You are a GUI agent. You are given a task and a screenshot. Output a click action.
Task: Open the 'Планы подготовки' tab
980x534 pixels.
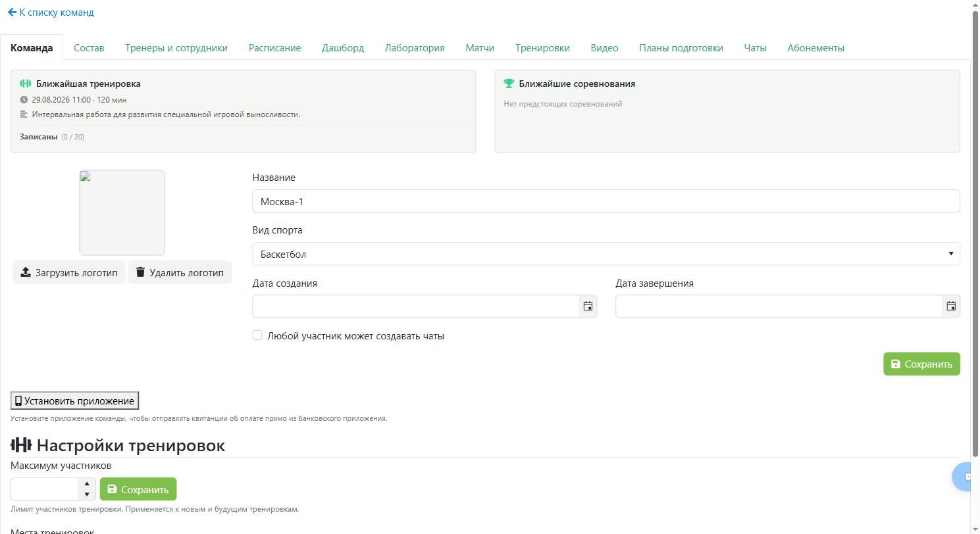(x=681, y=48)
